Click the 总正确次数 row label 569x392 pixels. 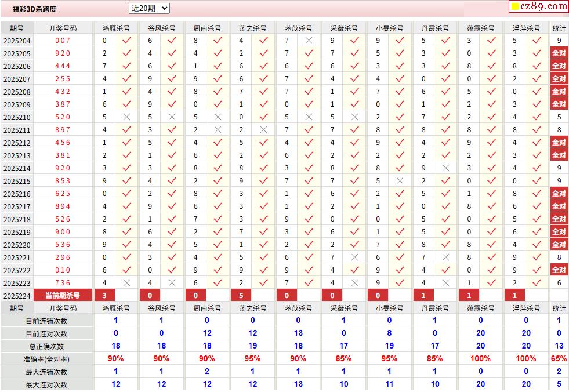46,347
